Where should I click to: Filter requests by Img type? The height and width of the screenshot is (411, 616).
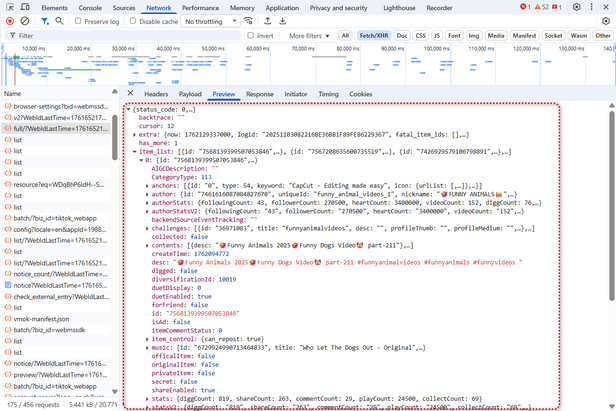tap(473, 35)
